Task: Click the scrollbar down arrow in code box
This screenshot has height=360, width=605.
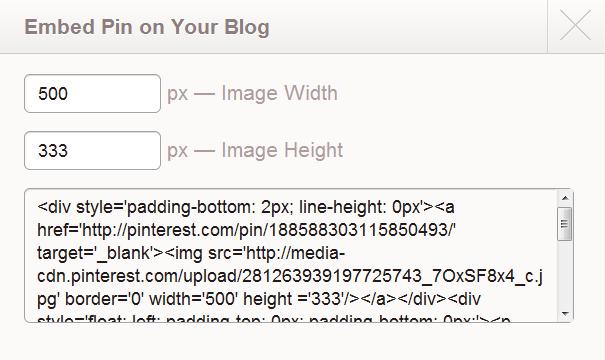Action: pos(565,314)
